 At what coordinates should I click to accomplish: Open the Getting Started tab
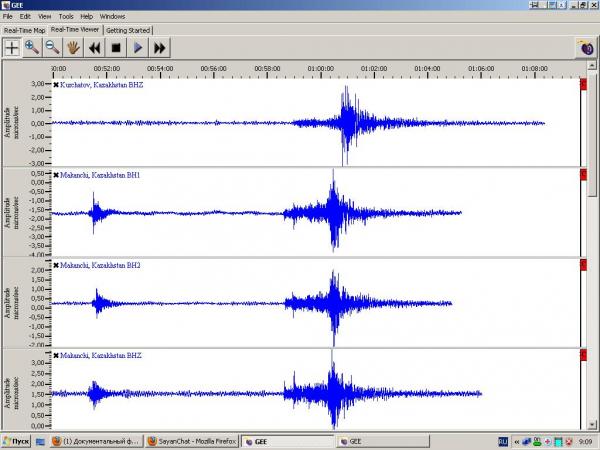128,30
